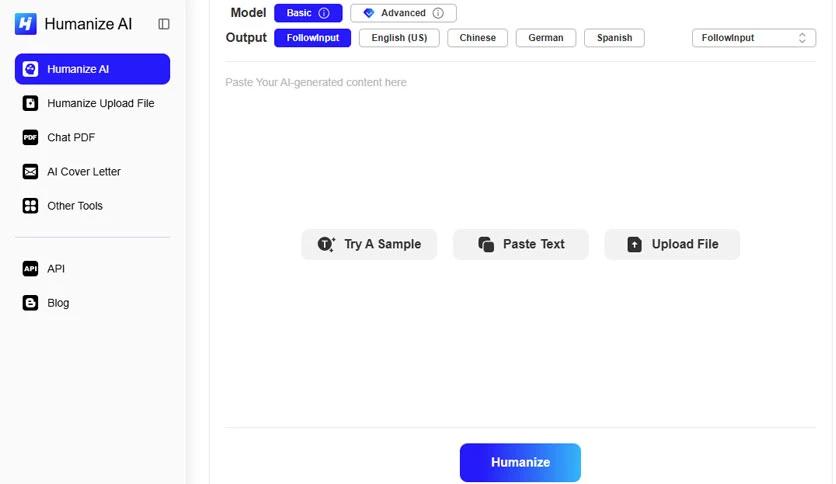
Task: Select the Advanced model option
Action: click(403, 13)
